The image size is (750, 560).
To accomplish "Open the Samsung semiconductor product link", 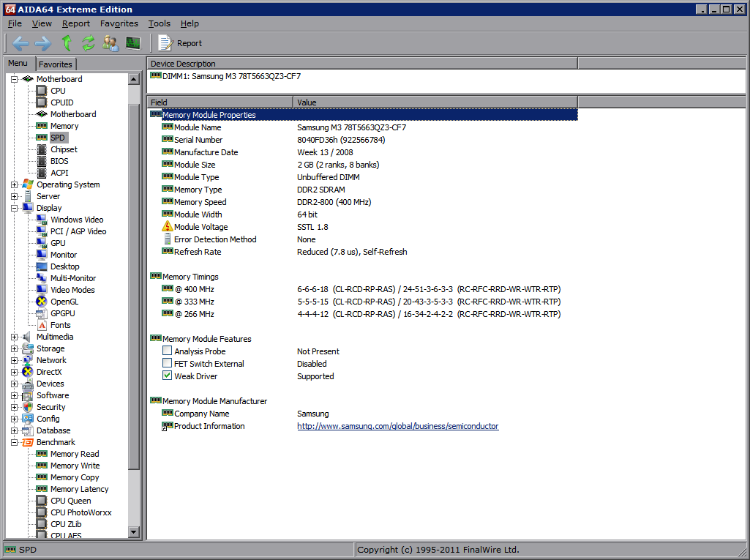I will [x=397, y=426].
